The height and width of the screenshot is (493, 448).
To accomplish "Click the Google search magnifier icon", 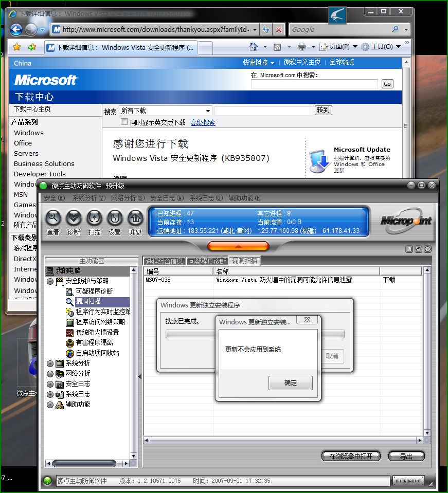I will click(x=395, y=29).
